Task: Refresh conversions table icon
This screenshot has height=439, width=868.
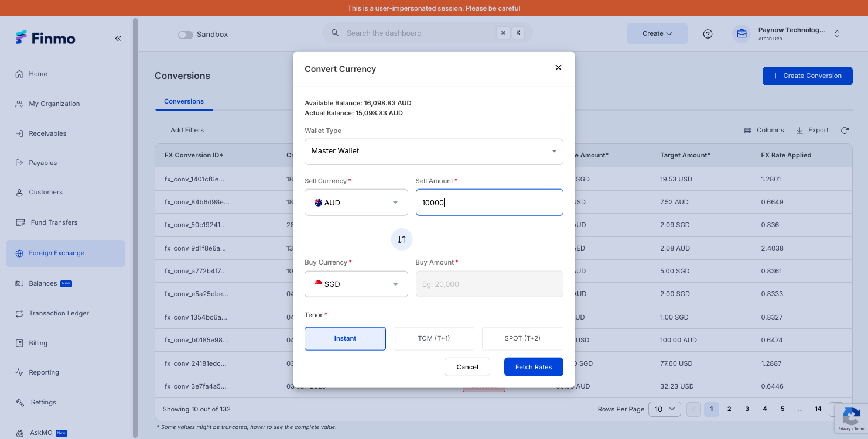Action: 845,131
